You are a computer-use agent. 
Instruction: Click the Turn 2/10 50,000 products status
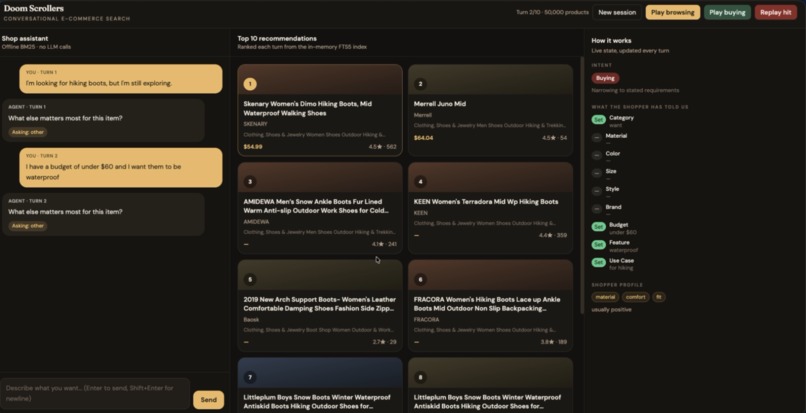pyautogui.click(x=552, y=12)
